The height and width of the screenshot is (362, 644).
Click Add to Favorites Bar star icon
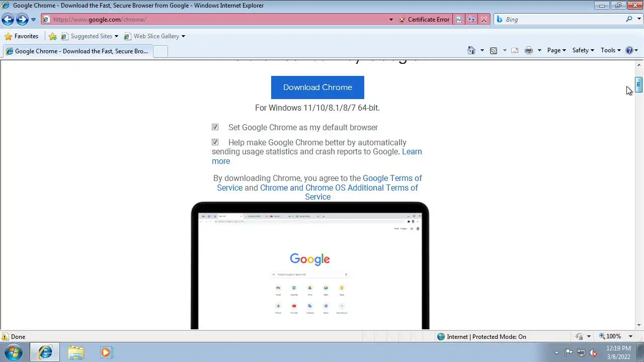[x=53, y=36]
